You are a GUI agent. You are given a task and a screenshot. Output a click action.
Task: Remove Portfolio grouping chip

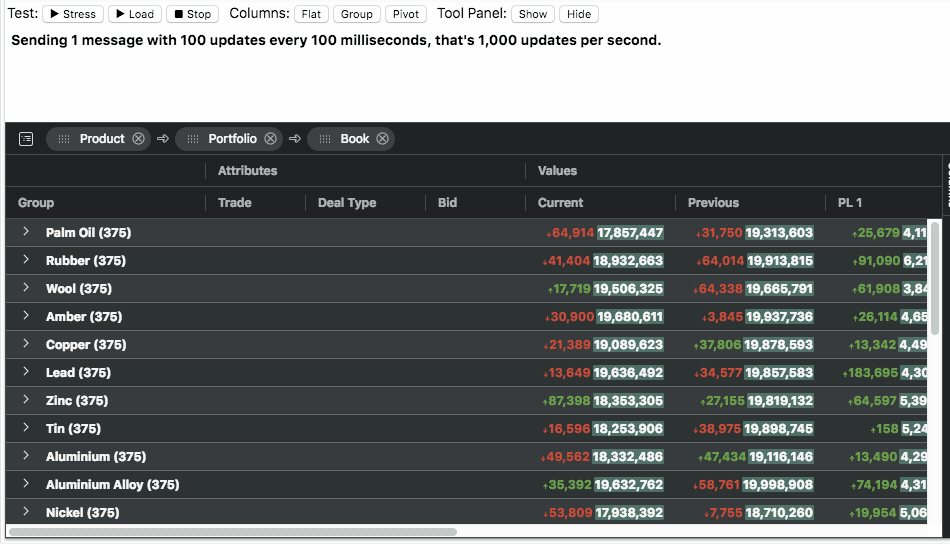270,139
